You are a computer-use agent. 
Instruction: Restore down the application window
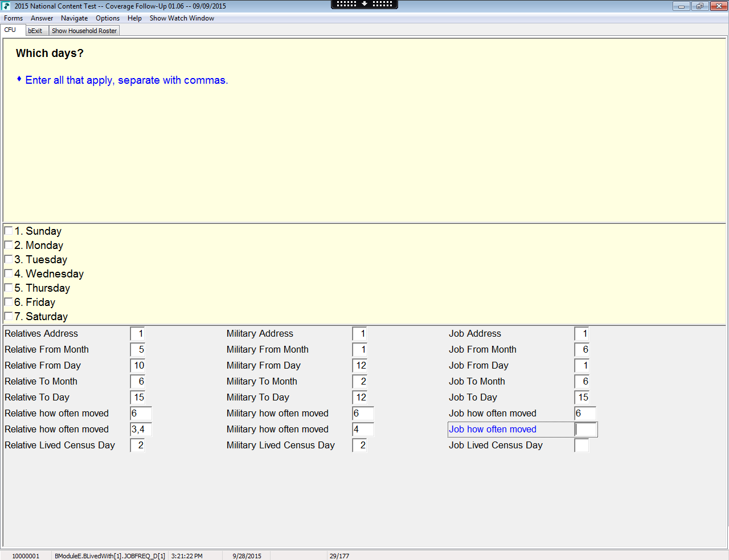click(x=699, y=6)
